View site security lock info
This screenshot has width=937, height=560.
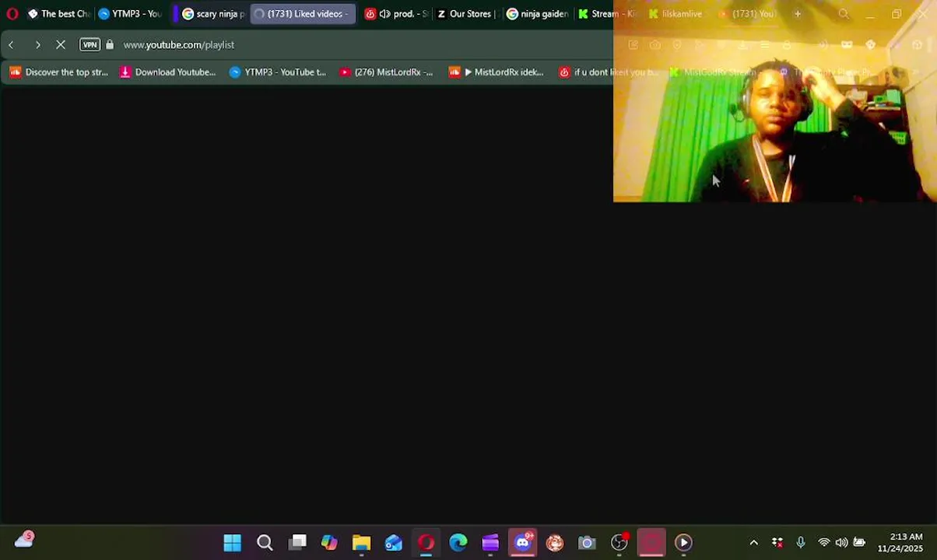click(109, 45)
